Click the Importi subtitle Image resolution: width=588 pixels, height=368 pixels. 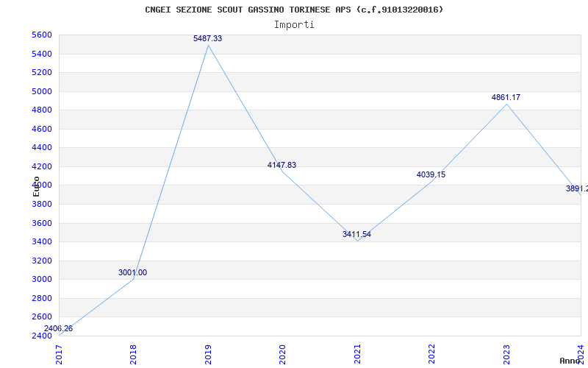tap(294, 25)
